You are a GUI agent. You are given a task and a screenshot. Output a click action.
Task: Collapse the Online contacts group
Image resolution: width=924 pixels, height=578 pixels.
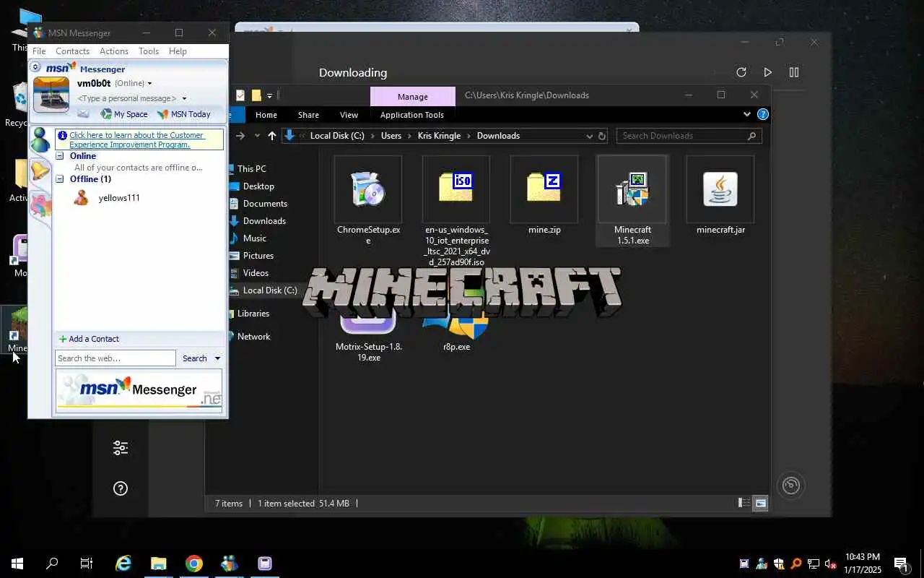[x=61, y=156]
